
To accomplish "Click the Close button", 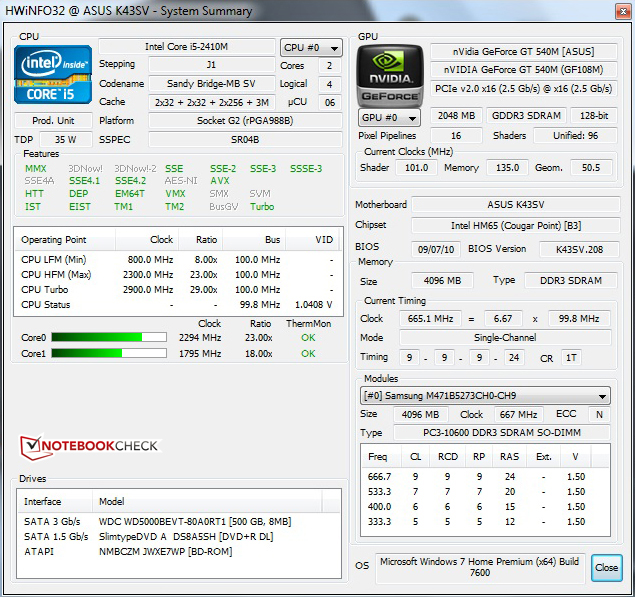I will point(606,568).
